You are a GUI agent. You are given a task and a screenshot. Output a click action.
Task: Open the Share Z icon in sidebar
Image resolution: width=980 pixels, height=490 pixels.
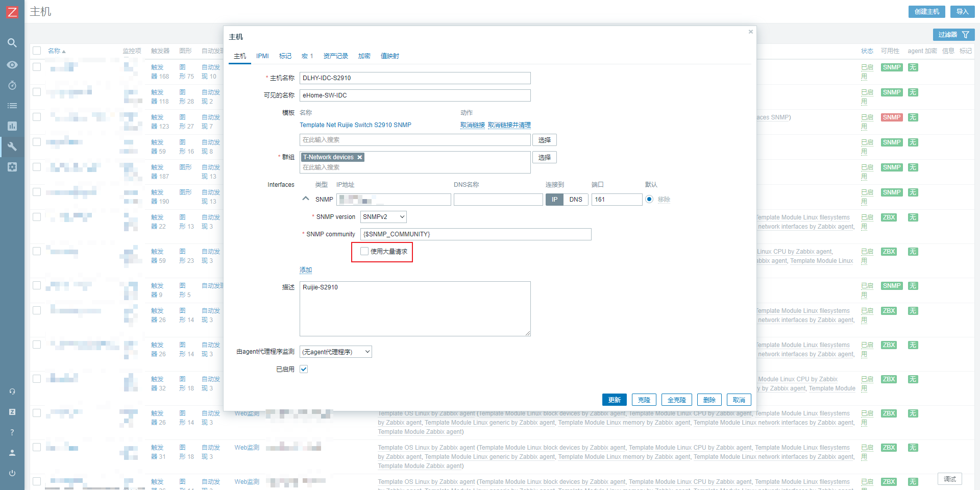(x=12, y=412)
